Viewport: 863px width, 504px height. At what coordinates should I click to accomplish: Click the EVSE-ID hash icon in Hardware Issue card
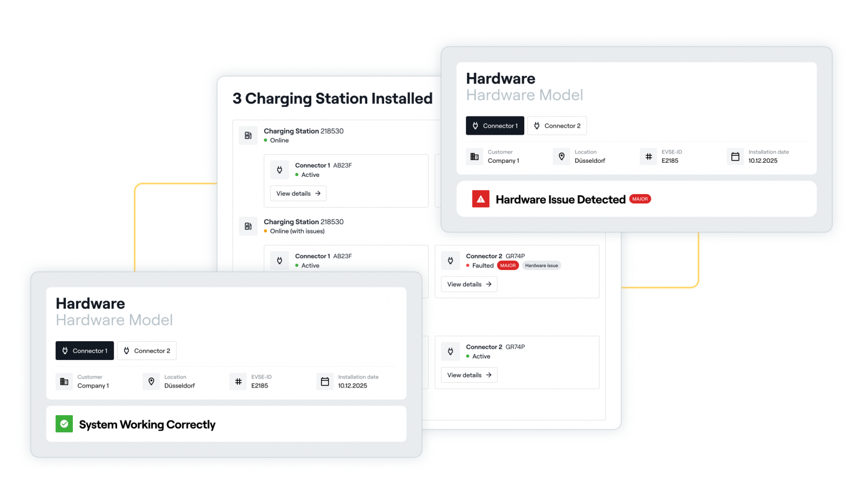pos(648,156)
